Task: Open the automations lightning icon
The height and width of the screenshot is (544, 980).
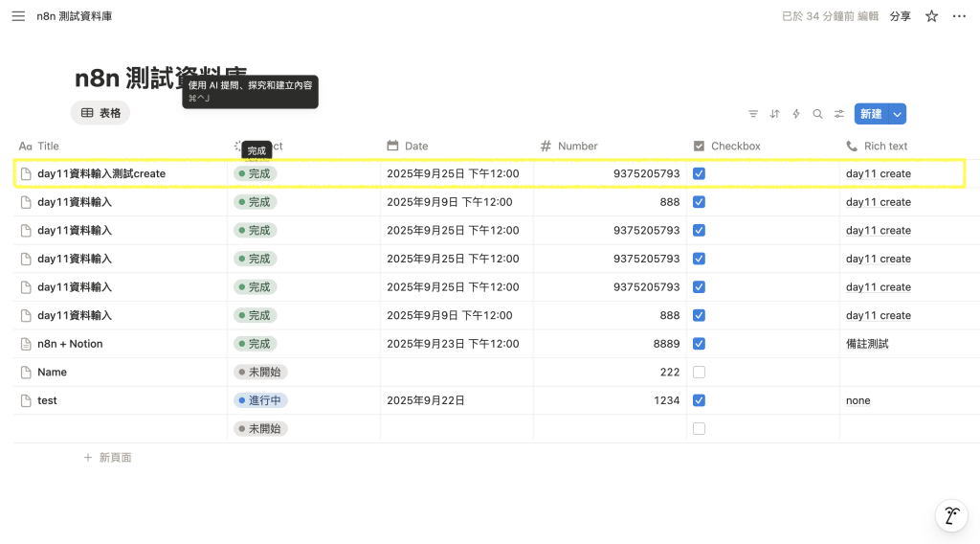Action: (x=796, y=114)
